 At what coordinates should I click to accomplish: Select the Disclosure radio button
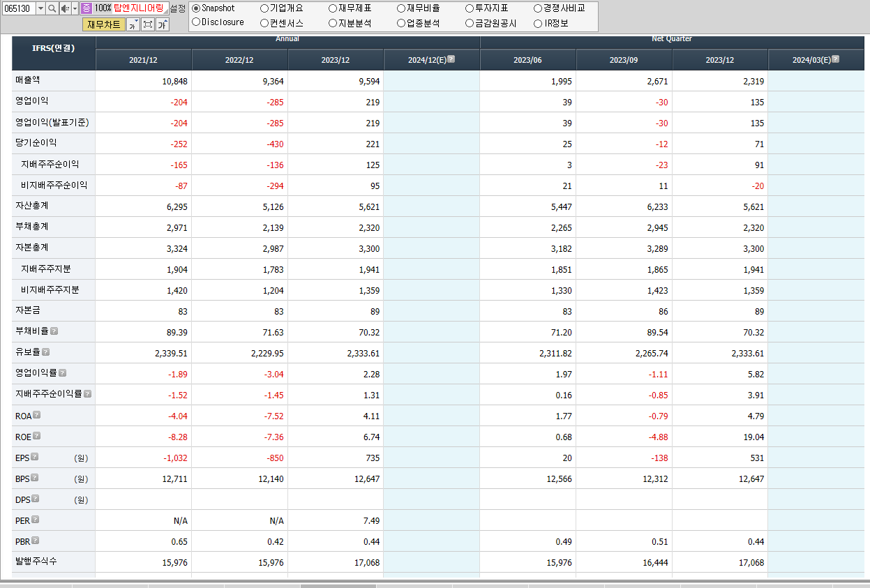[196, 22]
